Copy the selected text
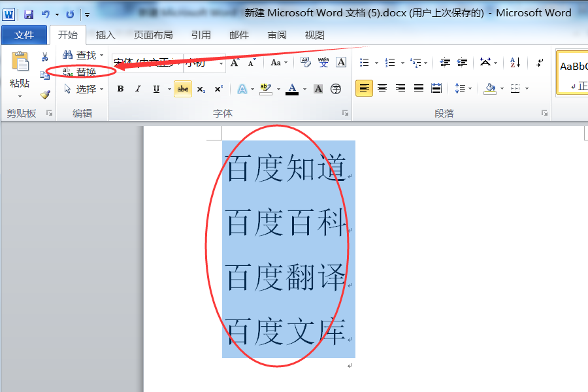 [x=45, y=75]
